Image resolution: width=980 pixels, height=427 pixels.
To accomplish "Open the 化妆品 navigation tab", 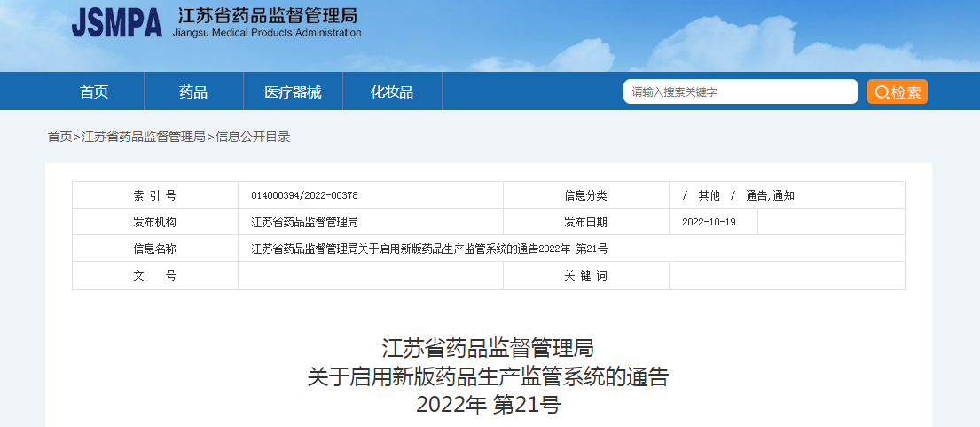I will [392, 92].
